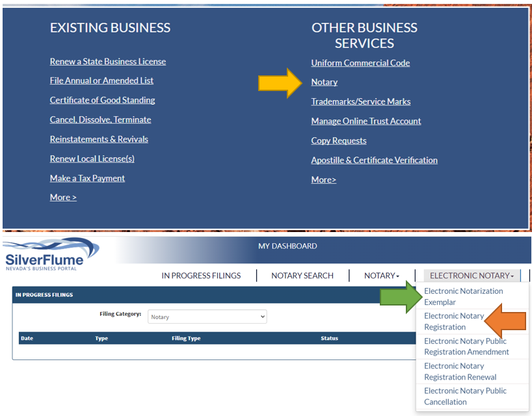Click Uniform Commercial Code link
The width and height of the screenshot is (532, 416).
point(360,63)
